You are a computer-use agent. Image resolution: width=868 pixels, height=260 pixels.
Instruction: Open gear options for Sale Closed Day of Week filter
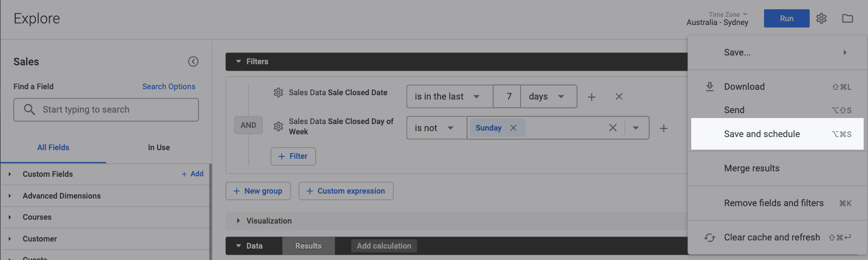pyautogui.click(x=278, y=126)
